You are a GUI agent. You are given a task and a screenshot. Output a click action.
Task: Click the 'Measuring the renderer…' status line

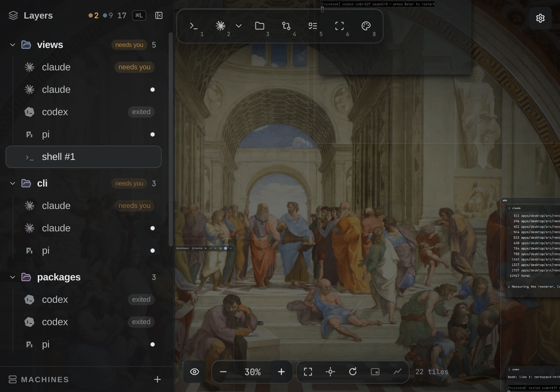(x=534, y=287)
